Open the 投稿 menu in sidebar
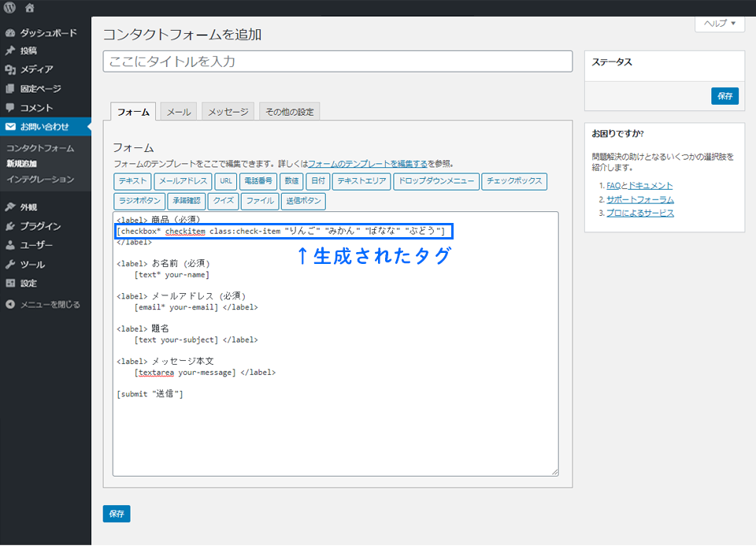 (x=28, y=50)
